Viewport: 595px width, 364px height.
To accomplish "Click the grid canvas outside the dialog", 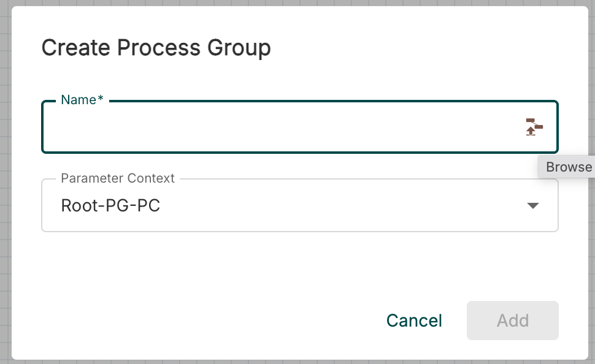I will point(5,184).
